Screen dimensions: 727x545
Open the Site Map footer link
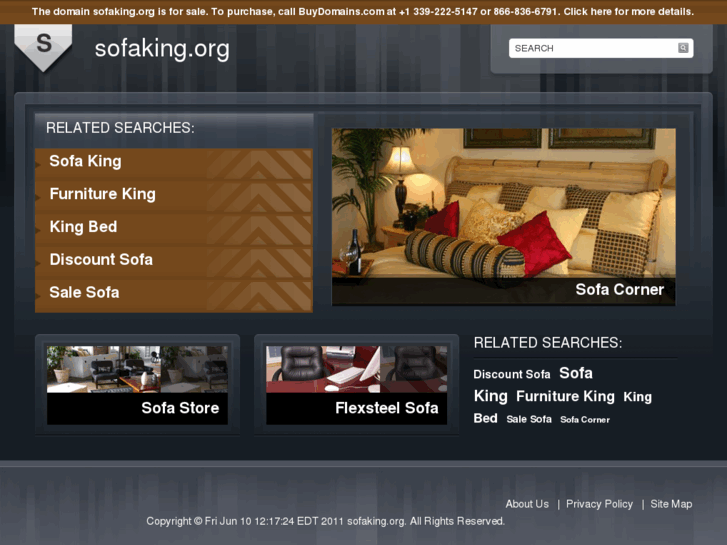[671, 504]
